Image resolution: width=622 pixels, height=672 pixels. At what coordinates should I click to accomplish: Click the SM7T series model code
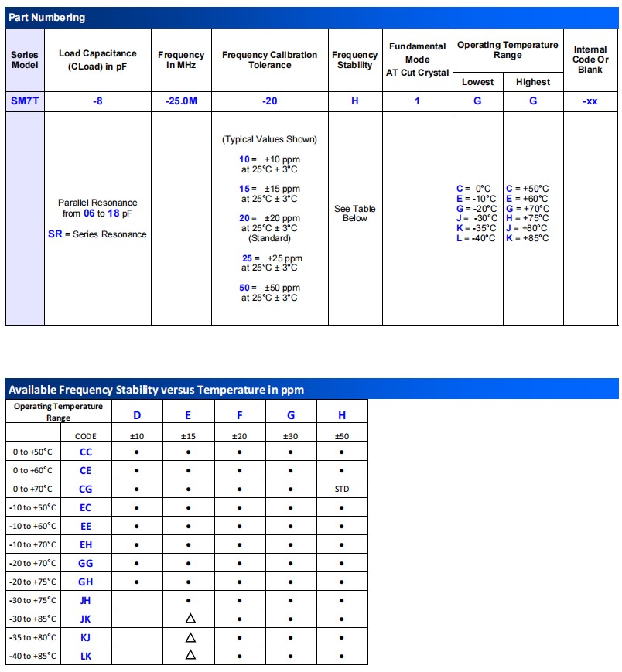pyautogui.click(x=25, y=101)
